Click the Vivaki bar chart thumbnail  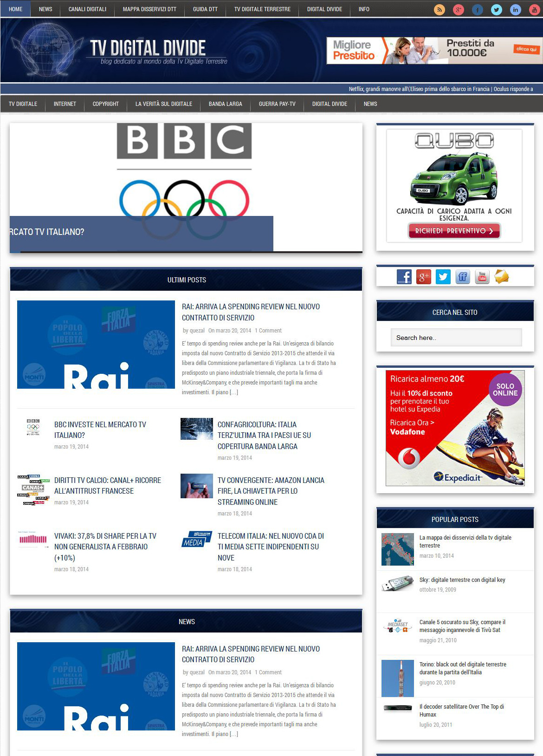pyautogui.click(x=33, y=539)
